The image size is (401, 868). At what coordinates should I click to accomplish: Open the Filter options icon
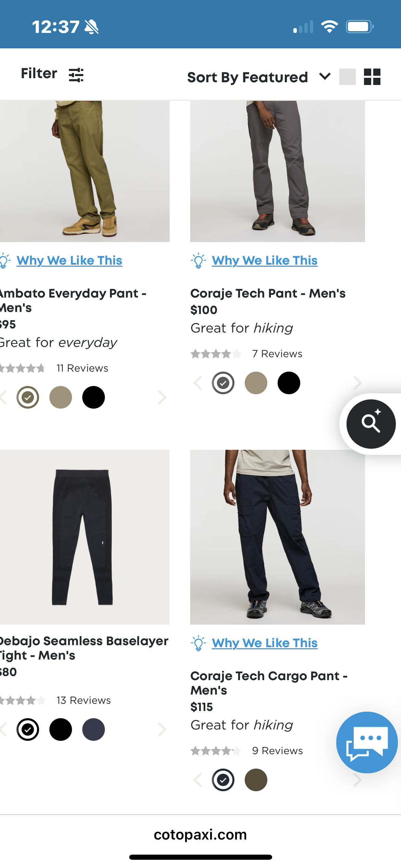click(x=76, y=75)
